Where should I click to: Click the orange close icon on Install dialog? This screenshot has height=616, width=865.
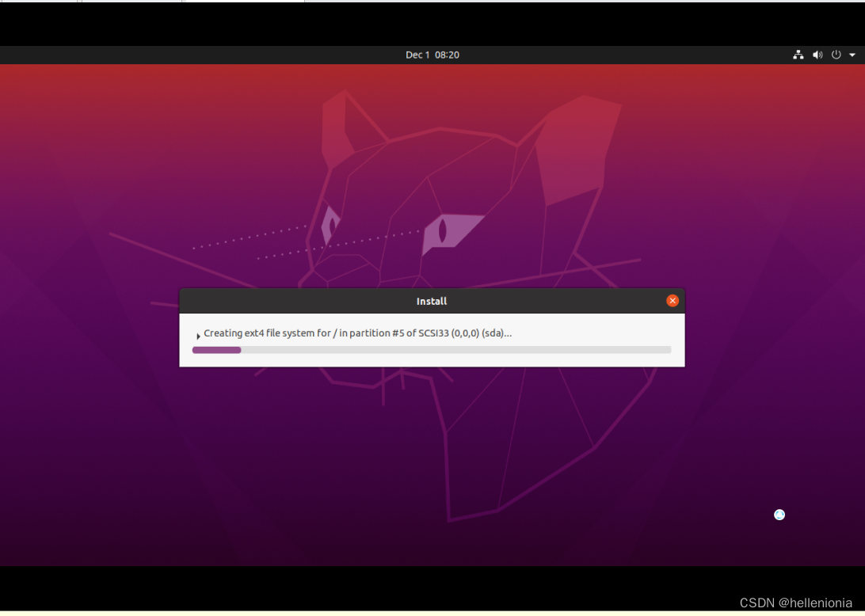[x=673, y=300]
